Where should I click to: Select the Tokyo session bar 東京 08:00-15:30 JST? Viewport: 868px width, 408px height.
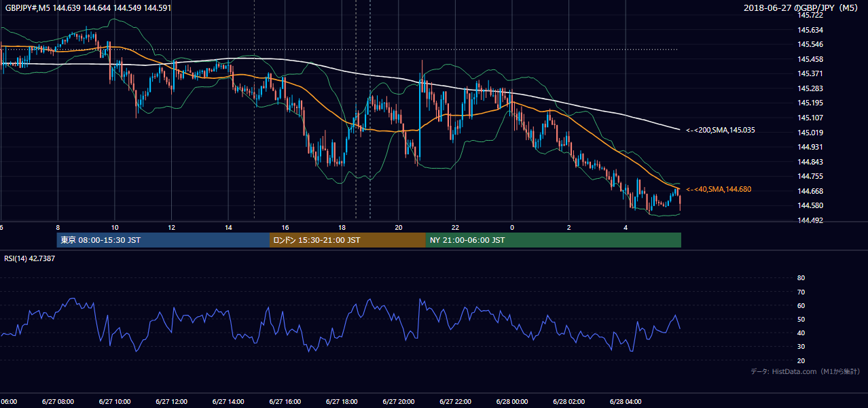163,240
